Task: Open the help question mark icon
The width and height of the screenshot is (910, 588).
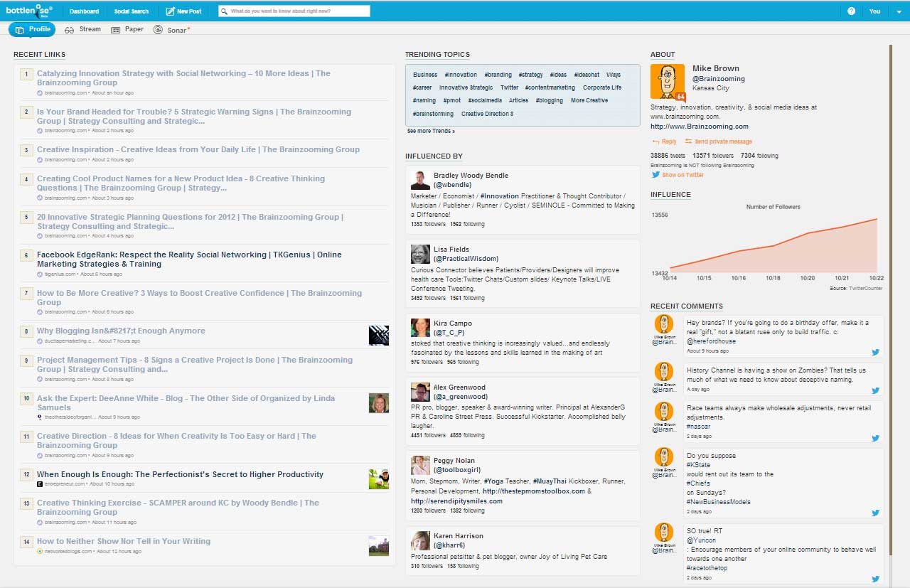Action: click(851, 11)
